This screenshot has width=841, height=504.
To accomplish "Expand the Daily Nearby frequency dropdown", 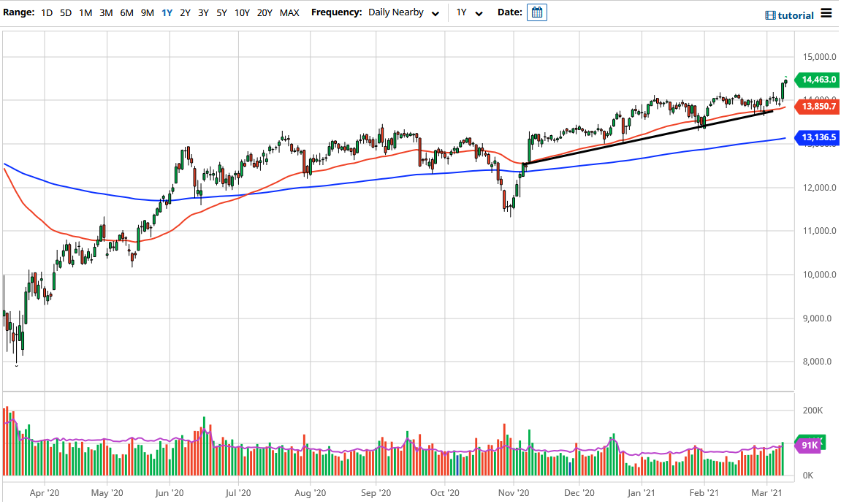I will pos(395,12).
